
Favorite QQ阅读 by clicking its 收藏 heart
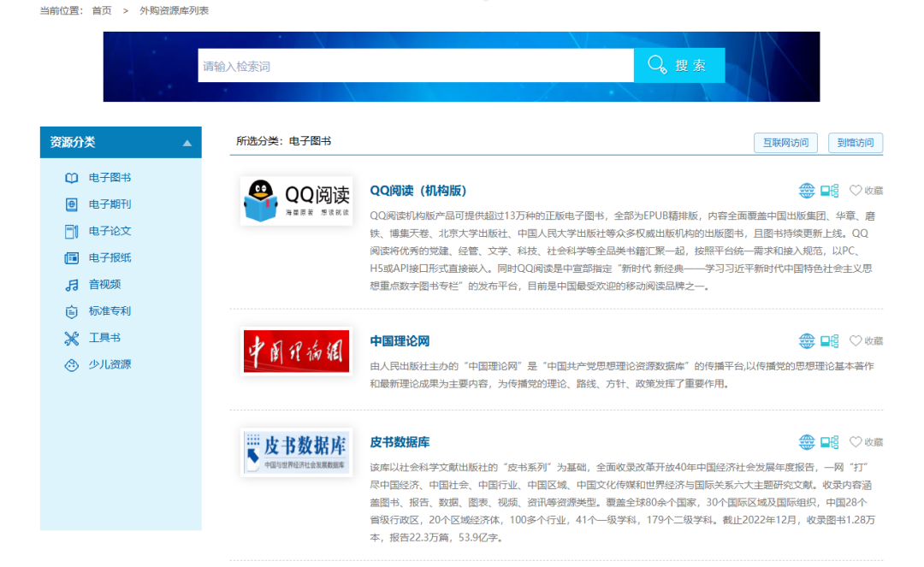click(x=855, y=191)
